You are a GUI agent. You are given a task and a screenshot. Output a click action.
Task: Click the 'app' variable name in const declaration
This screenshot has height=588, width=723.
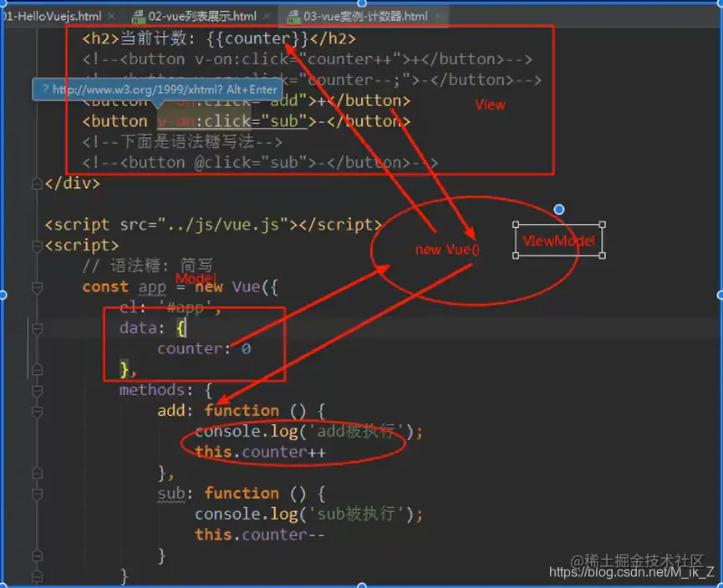coord(152,287)
